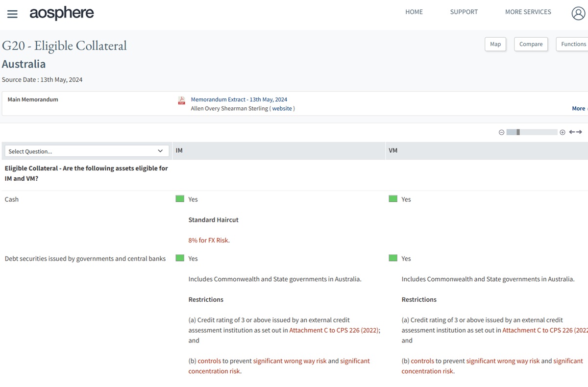Click the PDF icon beside Memorandum Extract
This screenshot has height=387, width=588.
(181, 100)
